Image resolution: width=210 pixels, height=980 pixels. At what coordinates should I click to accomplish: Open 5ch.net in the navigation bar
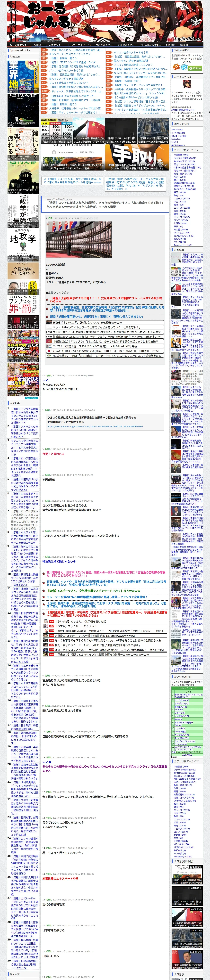[170, 45]
